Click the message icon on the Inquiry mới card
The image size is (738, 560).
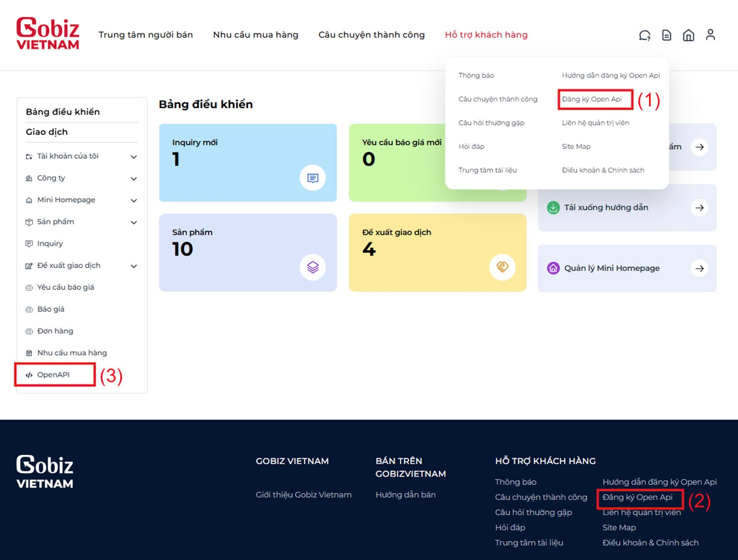pos(313,177)
